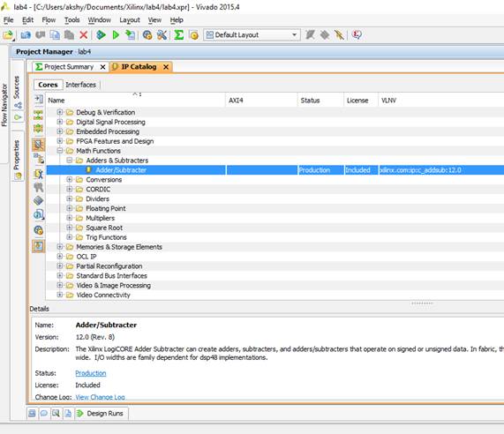Open the Design Runs tab
Image resolution: width=504 pixels, height=434 pixels.
pyautogui.click(x=102, y=413)
